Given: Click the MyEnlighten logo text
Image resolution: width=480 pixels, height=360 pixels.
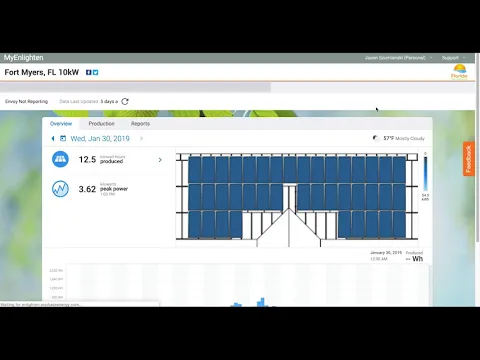Looking at the screenshot, I should [x=24, y=57].
